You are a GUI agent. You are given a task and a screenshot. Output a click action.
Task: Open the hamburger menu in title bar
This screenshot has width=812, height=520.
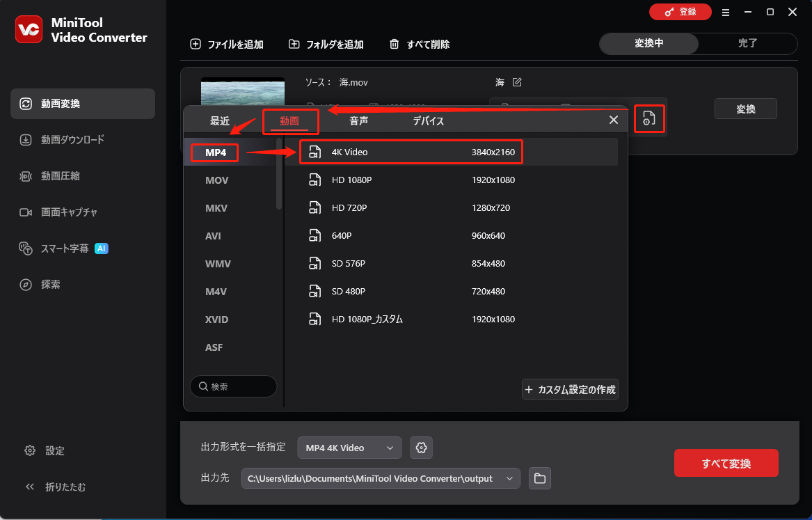point(726,12)
